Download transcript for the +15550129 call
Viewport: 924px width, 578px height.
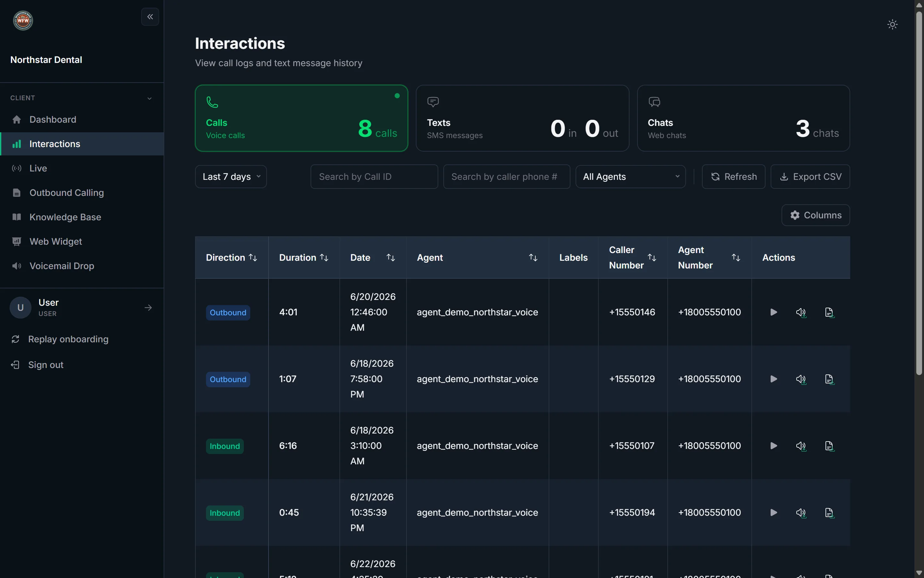coord(829,379)
